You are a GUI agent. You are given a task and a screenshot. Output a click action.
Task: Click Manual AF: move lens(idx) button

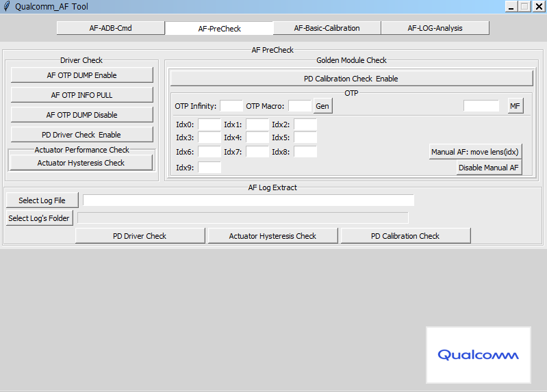coord(475,152)
